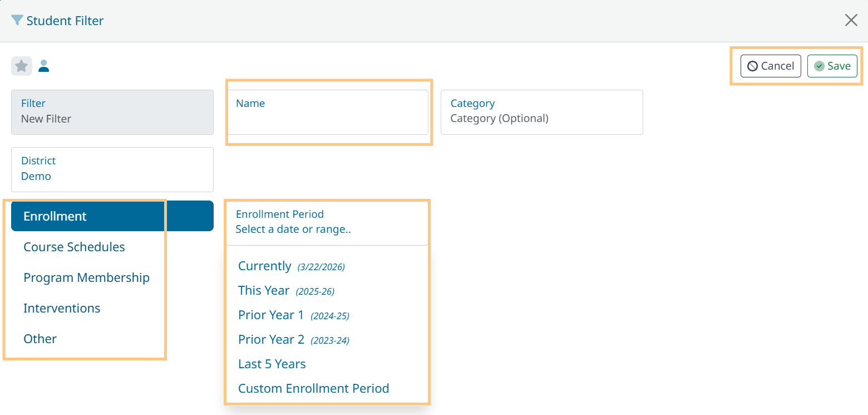
Task: Click the funnel Student Filter icon
Action: [x=17, y=21]
